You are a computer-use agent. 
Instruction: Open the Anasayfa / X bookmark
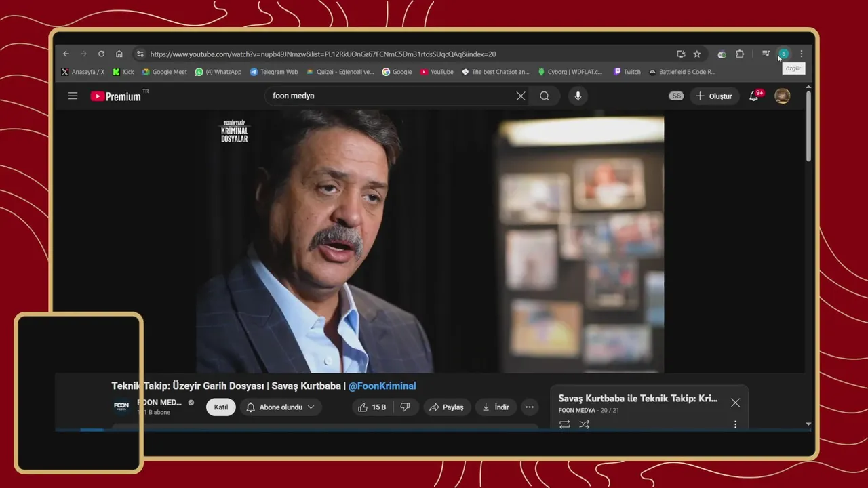coord(83,72)
